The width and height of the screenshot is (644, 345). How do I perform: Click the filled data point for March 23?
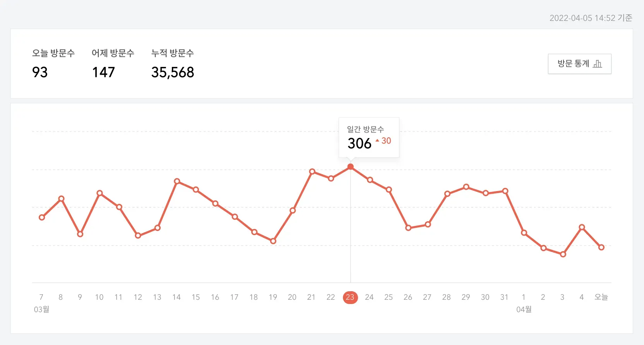click(x=351, y=167)
